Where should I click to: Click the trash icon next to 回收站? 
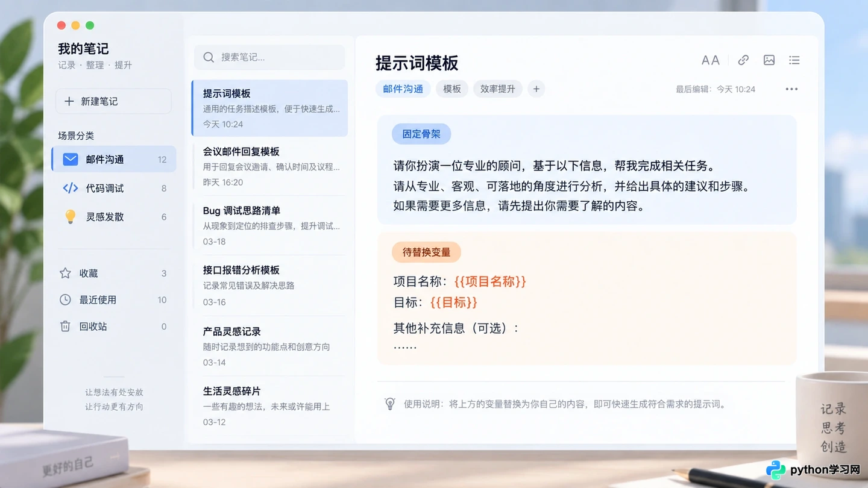coord(65,326)
